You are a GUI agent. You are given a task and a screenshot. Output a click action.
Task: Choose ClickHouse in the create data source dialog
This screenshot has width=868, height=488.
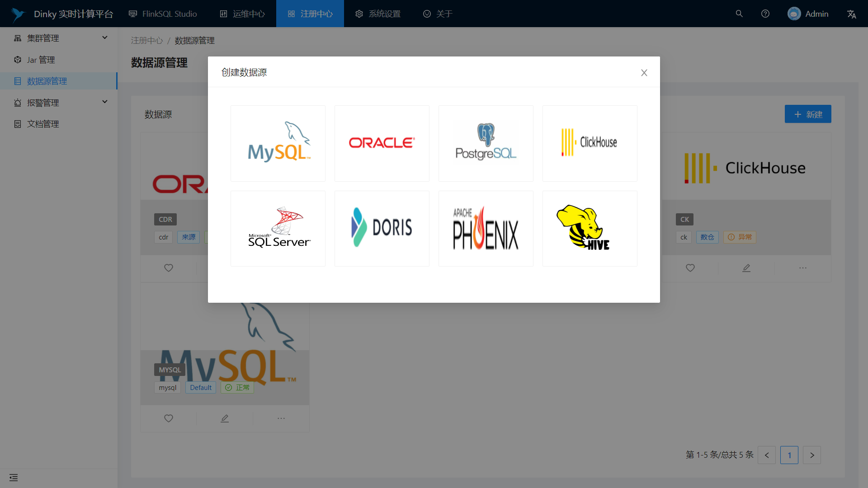[x=590, y=143]
